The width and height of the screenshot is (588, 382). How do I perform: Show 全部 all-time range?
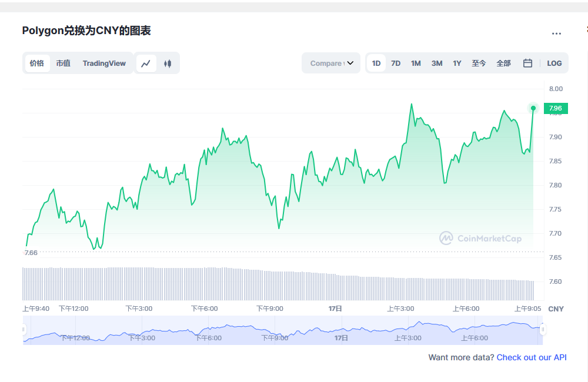pyautogui.click(x=503, y=63)
